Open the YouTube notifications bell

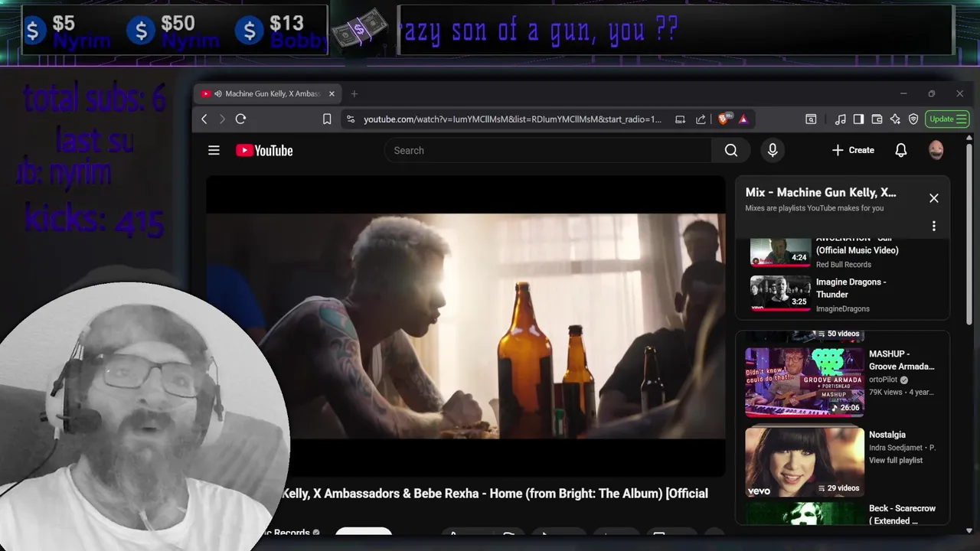point(901,151)
